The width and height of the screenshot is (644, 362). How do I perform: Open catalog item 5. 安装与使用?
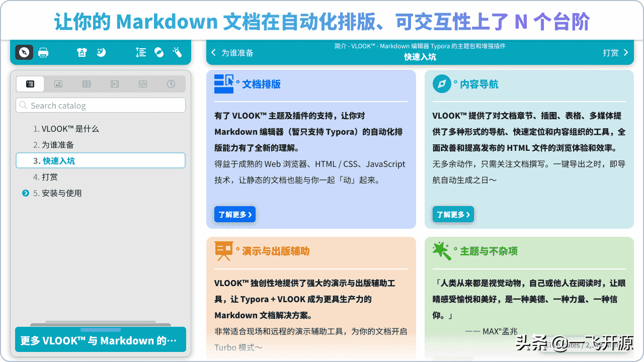[x=57, y=193]
